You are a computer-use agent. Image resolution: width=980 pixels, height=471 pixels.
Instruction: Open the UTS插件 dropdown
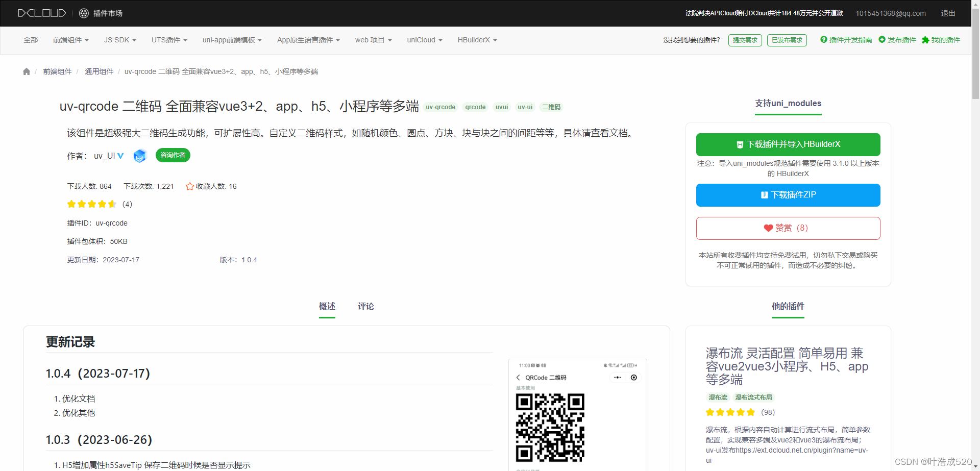click(169, 40)
